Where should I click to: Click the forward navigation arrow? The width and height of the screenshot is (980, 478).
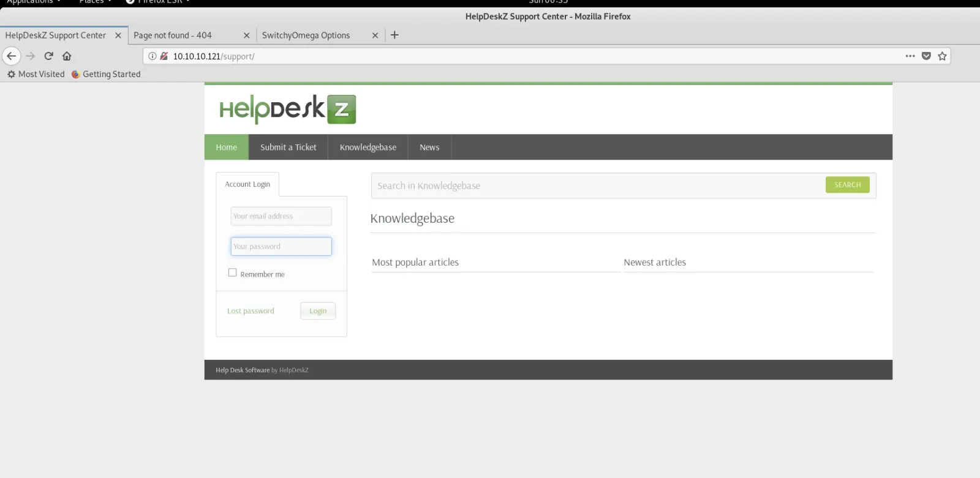click(x=31, y=56)
